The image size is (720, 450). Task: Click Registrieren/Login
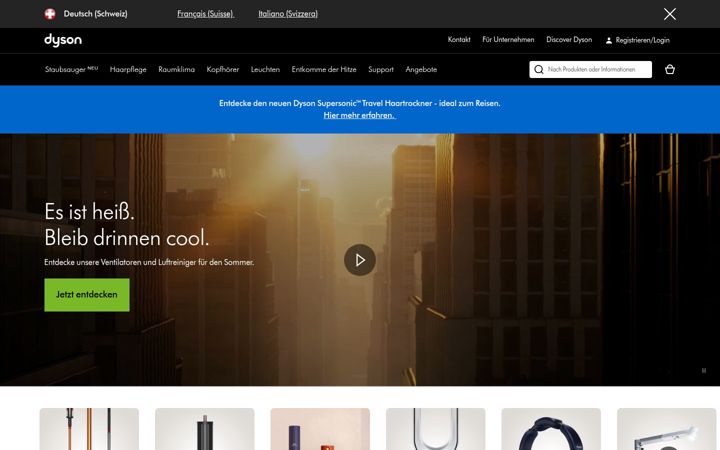pyautogui.click(x=642, y=40)
